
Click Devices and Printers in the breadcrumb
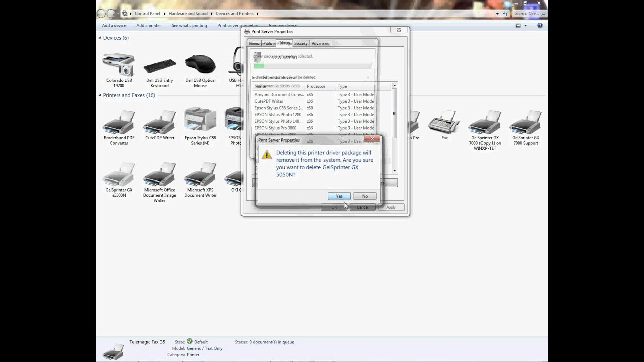(234, 14)
